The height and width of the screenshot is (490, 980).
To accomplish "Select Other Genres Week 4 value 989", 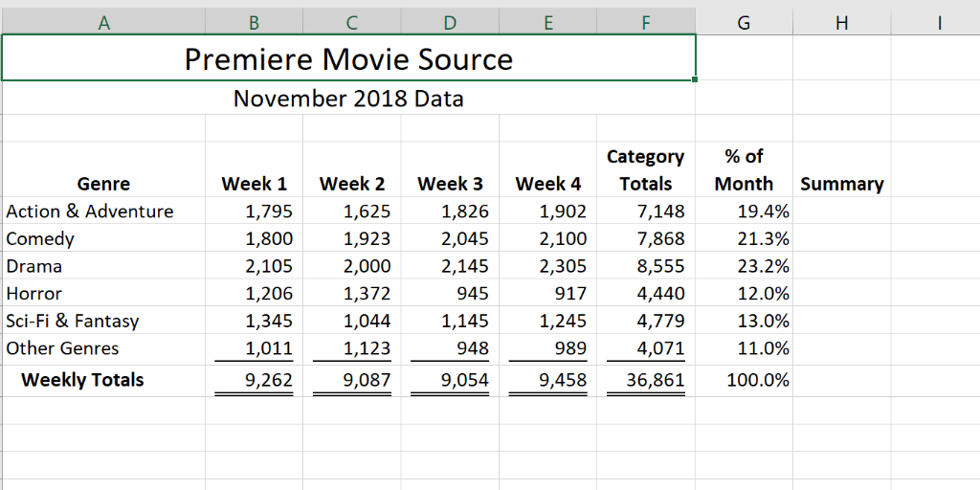I will coord(548,348).
